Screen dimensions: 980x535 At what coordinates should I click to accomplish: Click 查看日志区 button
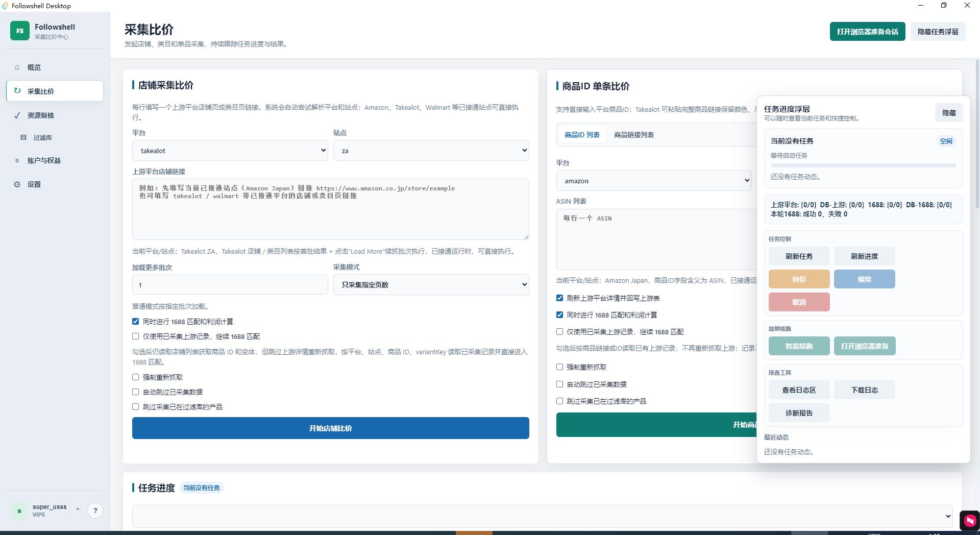pyautogui.click(x=799, y=390)
